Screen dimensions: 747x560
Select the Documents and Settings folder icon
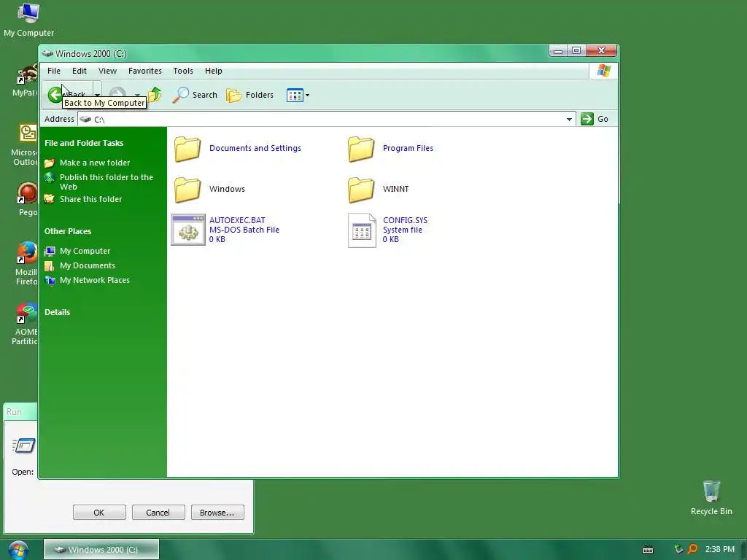tap(187, 149)
